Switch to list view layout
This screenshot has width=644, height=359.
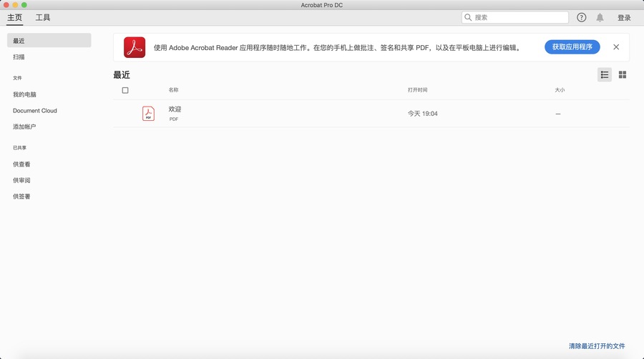605,74
